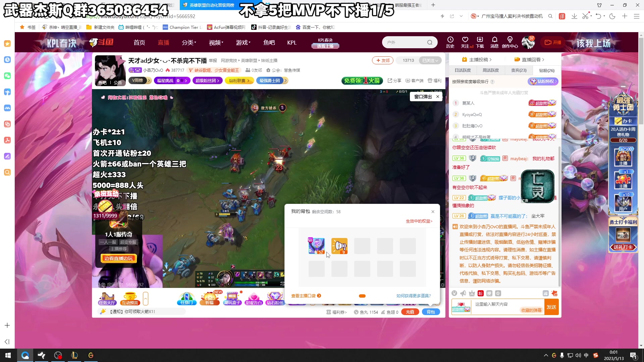Click the 充值 recharge button
The width and height of the screenshot is (644, 362).
pyautogui.click(x=410, y=312)
